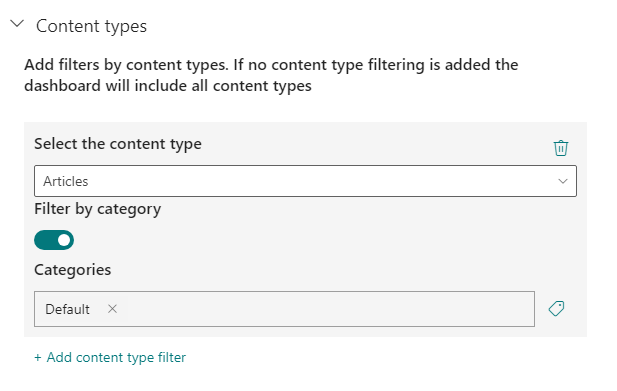Click empty area right of Default tag
Screen dimensions: 617x391
331,309
